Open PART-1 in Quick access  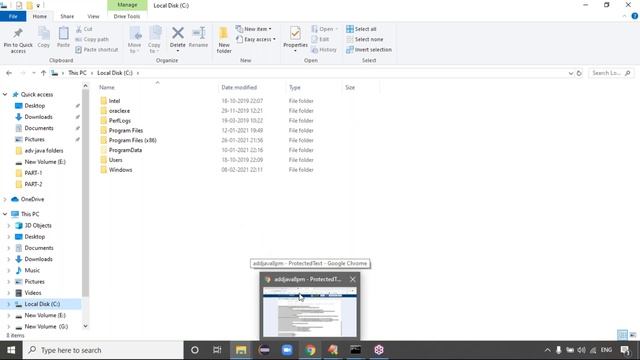pyautogui.click(x=33, y=173)
